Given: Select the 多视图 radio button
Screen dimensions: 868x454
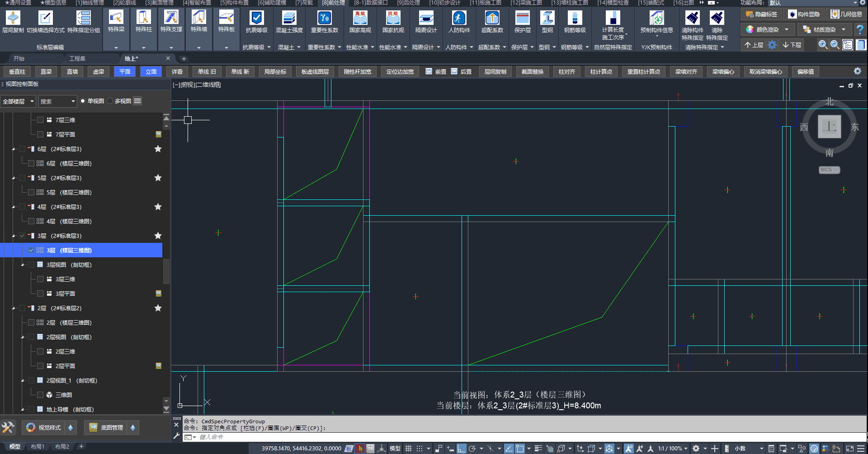Looking at the screenshot, I should click(110, 101).
